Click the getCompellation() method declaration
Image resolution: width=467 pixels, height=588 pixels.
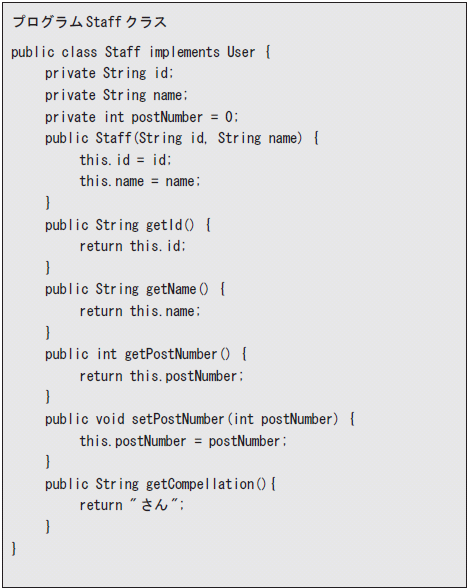pyautogui.click(x=161, y=484)
